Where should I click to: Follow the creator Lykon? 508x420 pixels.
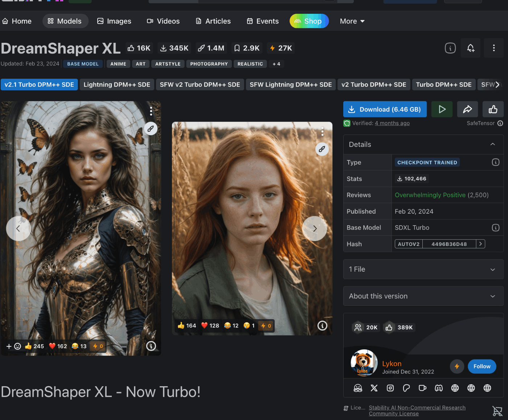[482, 366]
